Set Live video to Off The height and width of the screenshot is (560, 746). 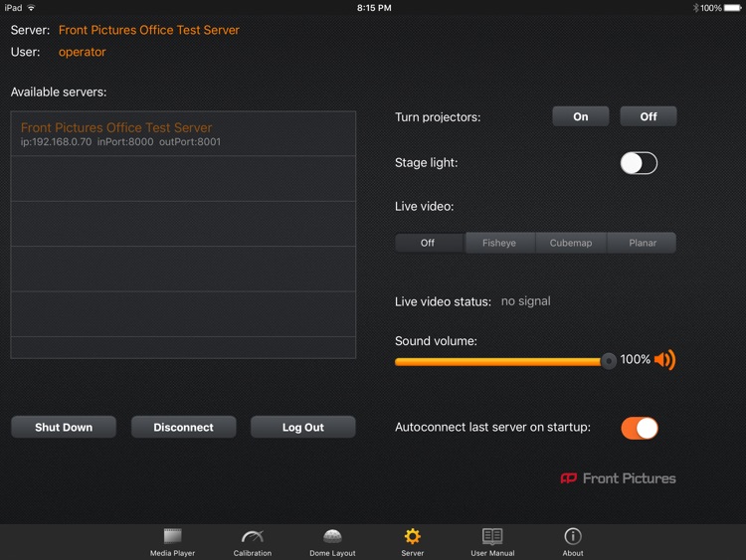point(428,243)
